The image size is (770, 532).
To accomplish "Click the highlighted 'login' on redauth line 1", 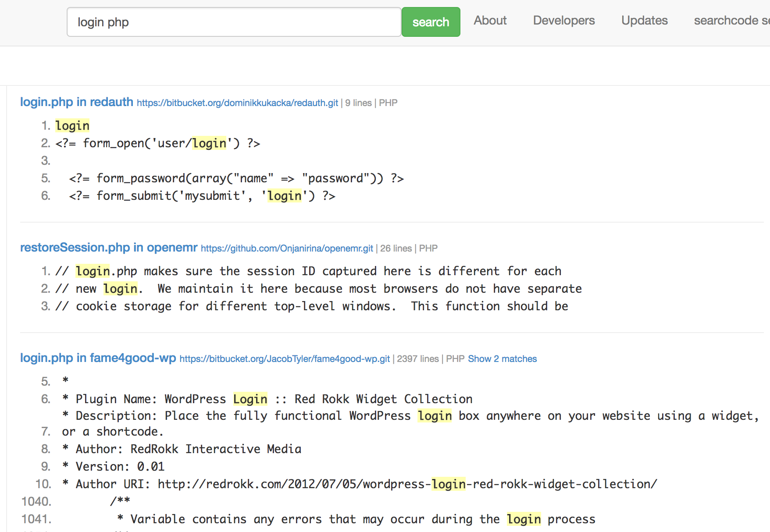I will click(x=72, y=126).
